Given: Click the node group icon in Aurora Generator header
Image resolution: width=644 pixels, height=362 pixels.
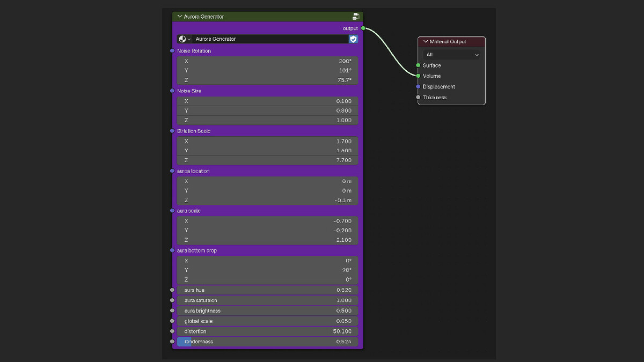Looking at the screenshot, I should (356, 17).
